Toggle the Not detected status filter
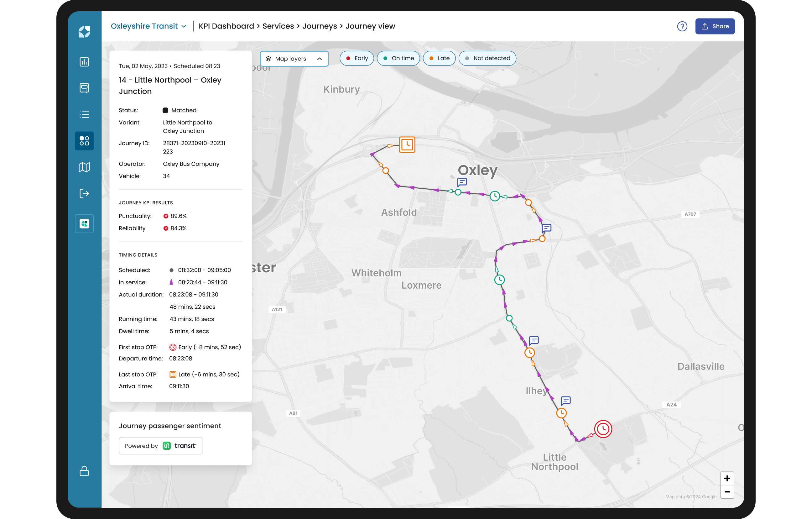 [x=487, y=58]
